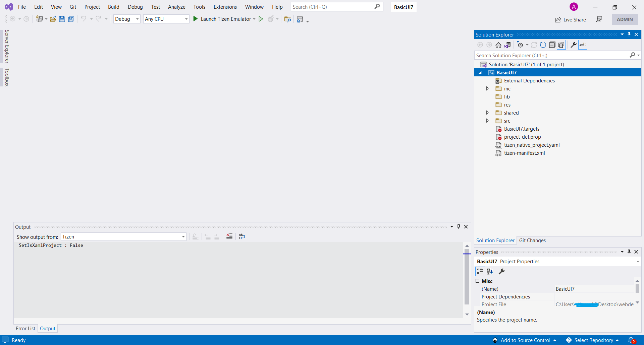644x345 pixels.
Task: Select Sync with Active Document in Solution Explorer
Action: tap(507, 45)
